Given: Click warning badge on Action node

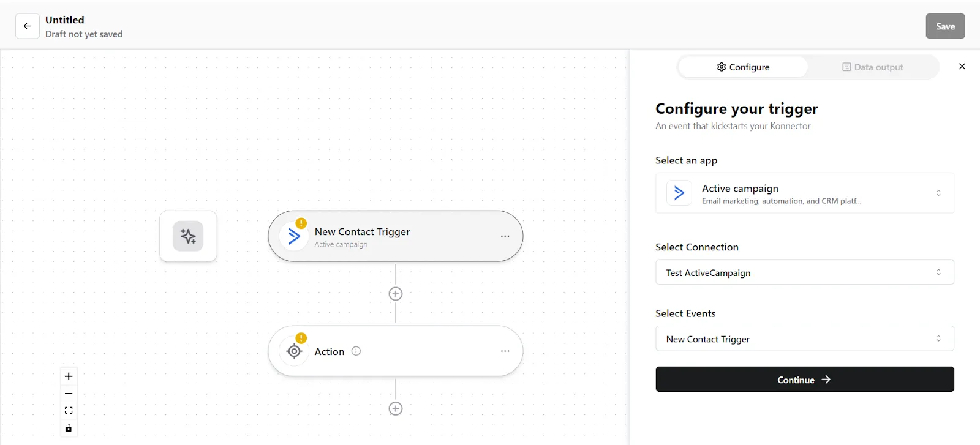Looking at the screenshot, I should [301, 338].
